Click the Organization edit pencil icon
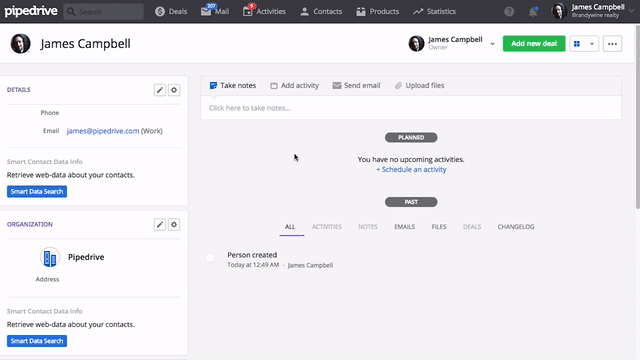The width and height of the screenshot is (640, 360). 160,224
